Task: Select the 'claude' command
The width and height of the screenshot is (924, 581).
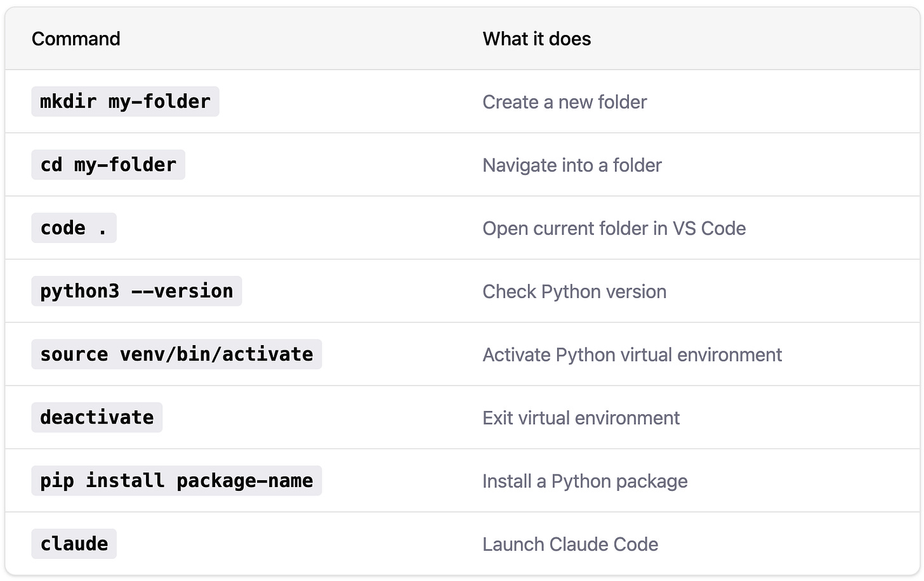Action: pyautogui.click(x=74, y=544)
